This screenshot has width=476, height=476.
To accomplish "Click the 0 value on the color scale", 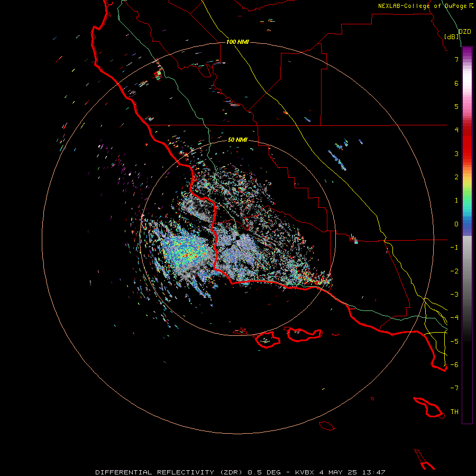I will (x=456, y=224).
